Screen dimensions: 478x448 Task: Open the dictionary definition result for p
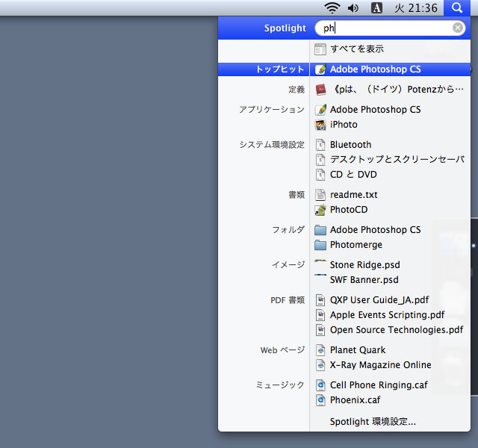[399, 90]
